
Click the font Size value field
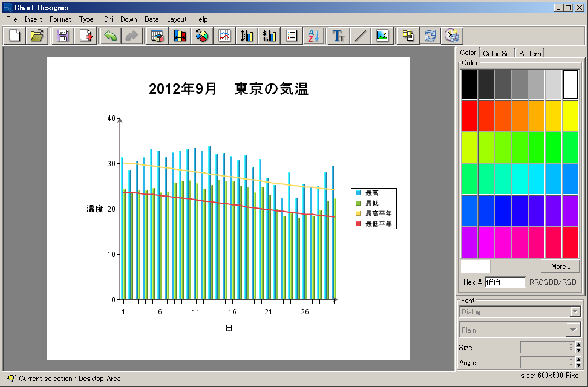[x=547, y=347]
